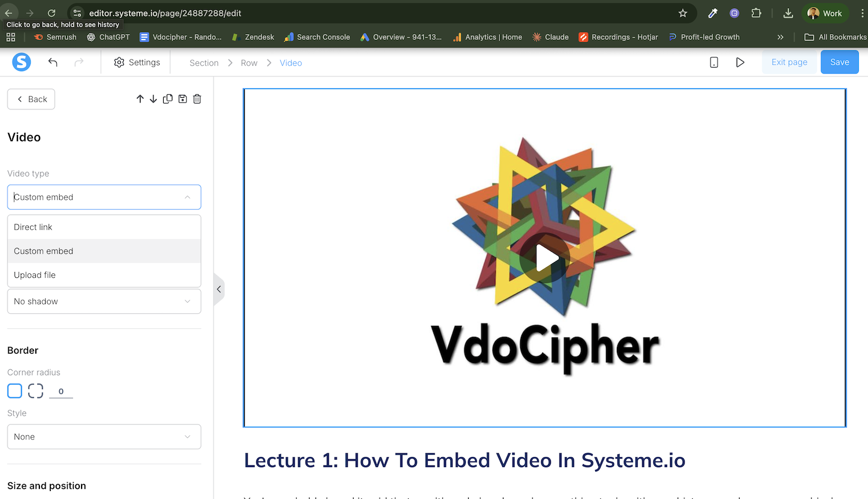Switch to mobile preview
This screenshot has height=499, width=868.
714,62
